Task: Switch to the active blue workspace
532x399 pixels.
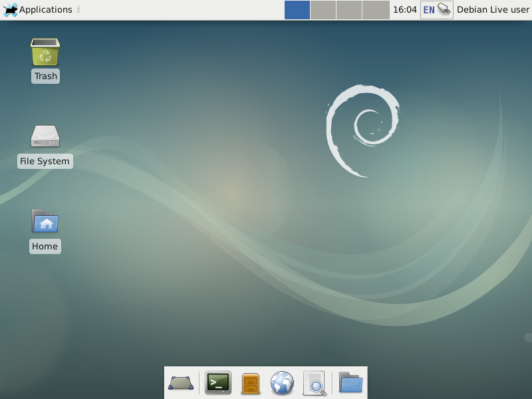Action: tap(297, 10)
